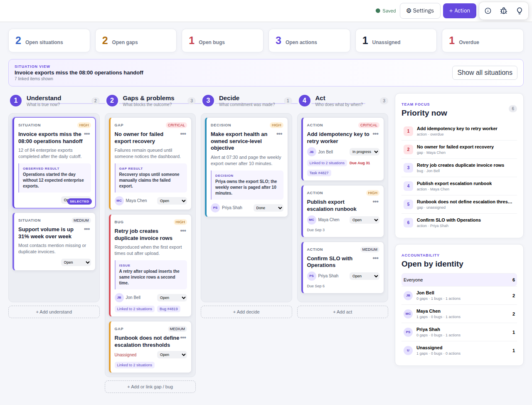Open more menu on Invoice exports situation card
Viewport: 532px width, 405px height.
pos(87,134)
